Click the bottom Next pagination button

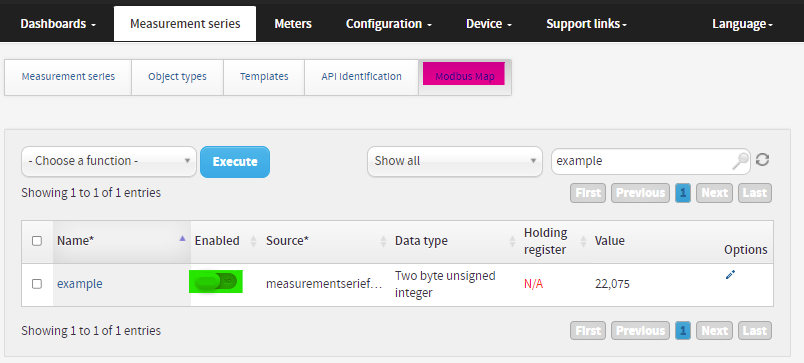[714, 331]
